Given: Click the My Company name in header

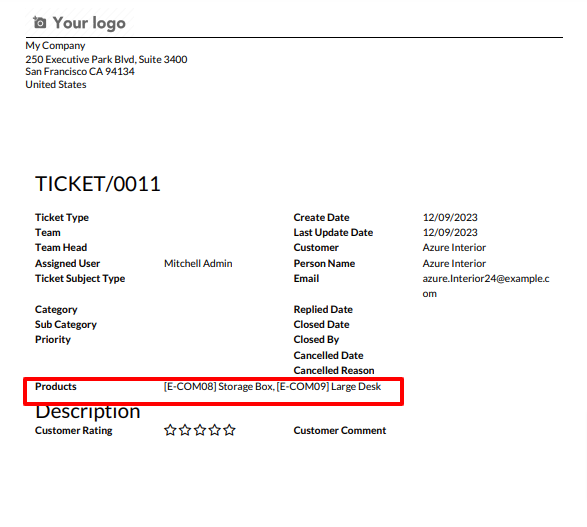Looking at the screenshot, I should point(55,46).
